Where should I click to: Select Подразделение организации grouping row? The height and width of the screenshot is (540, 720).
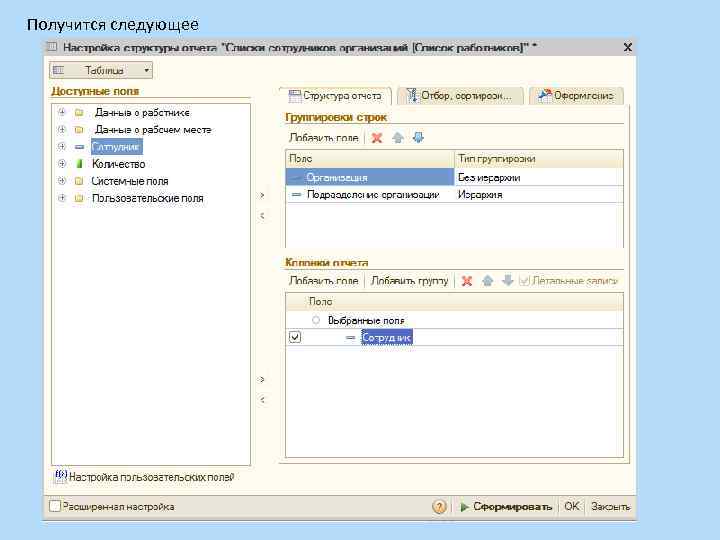[370, 195]
